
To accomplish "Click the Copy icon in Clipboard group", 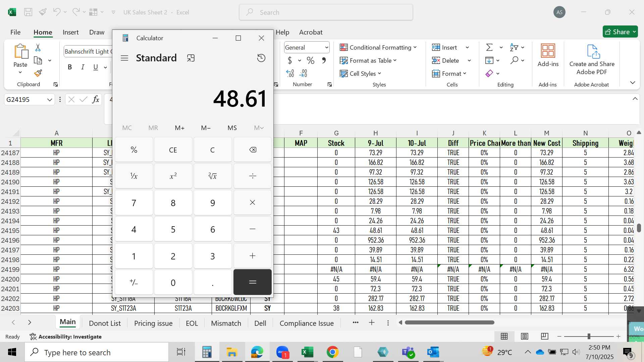I will point(38,61).
